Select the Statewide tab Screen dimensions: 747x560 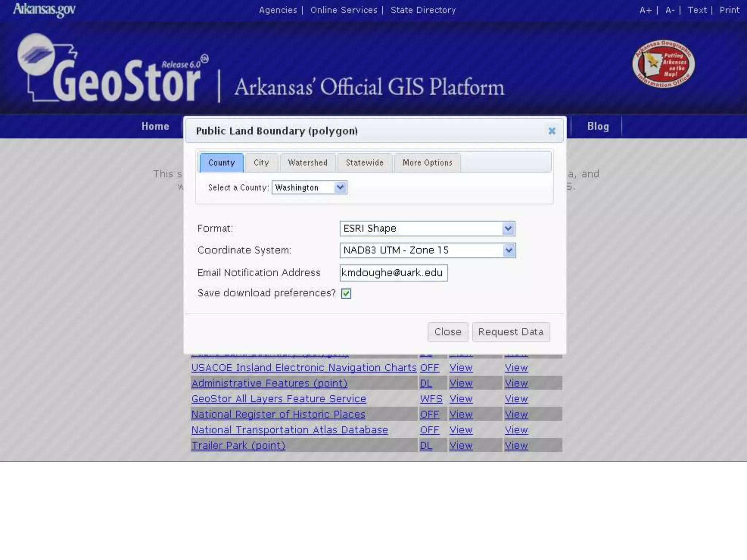(x=364, y=163)
